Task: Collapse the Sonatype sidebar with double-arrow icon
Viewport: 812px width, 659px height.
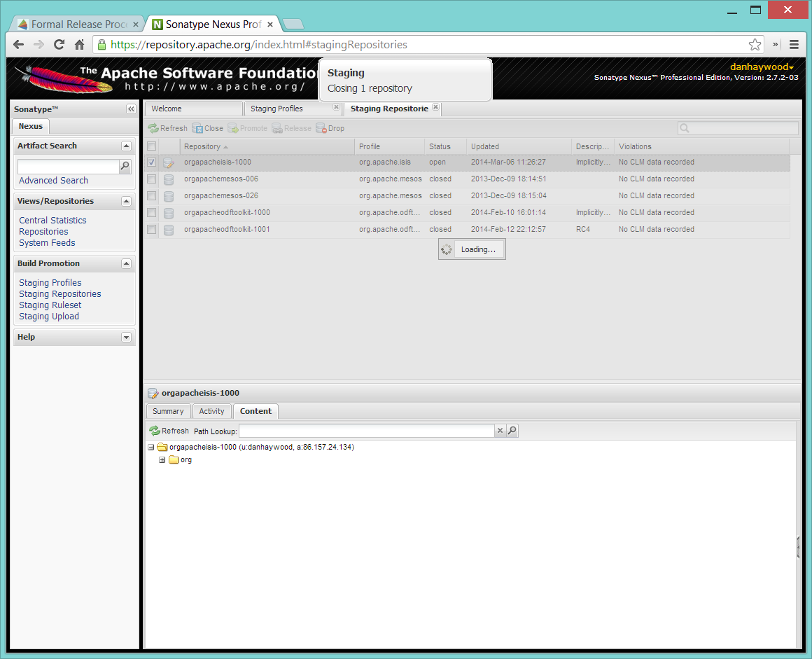Action: 131,109
